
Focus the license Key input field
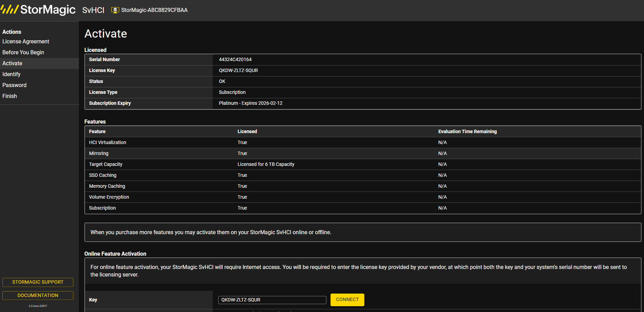point(272,300)
